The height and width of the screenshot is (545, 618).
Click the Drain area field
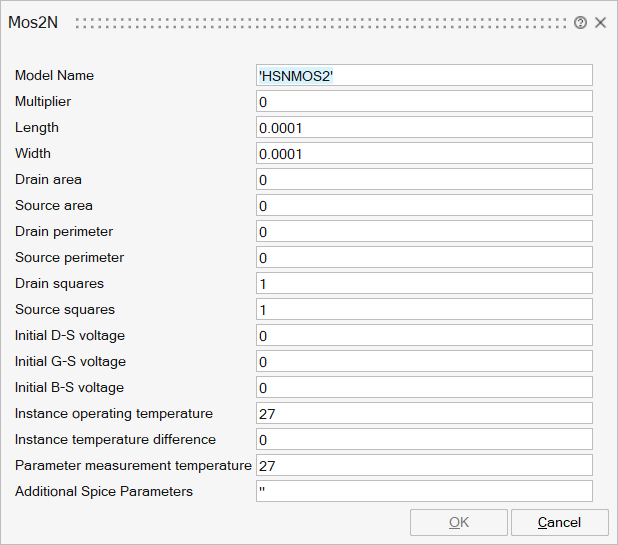tap(424, 179)
